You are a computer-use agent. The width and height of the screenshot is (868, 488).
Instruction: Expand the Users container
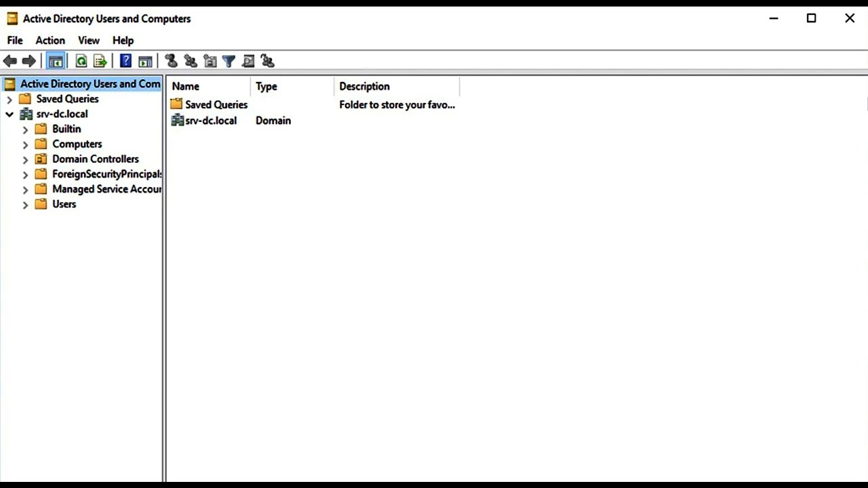coord(25,204)
